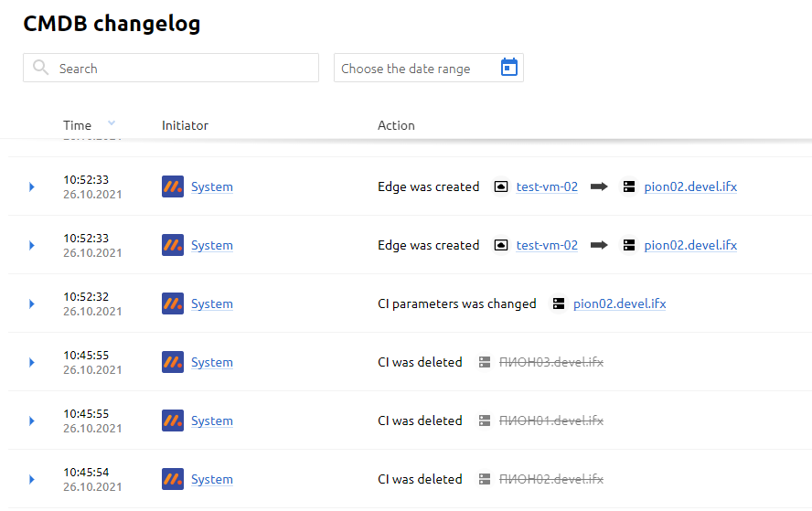Viewport: 812px width, 511px height.
Task: Toggle the Time column sort arrow
Action: (x=112, y=123)
